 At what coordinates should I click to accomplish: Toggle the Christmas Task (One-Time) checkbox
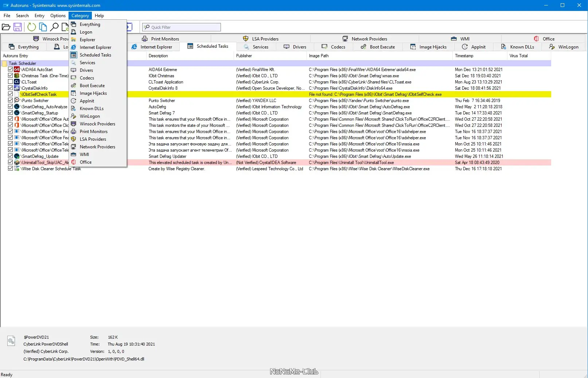(11, 76)
